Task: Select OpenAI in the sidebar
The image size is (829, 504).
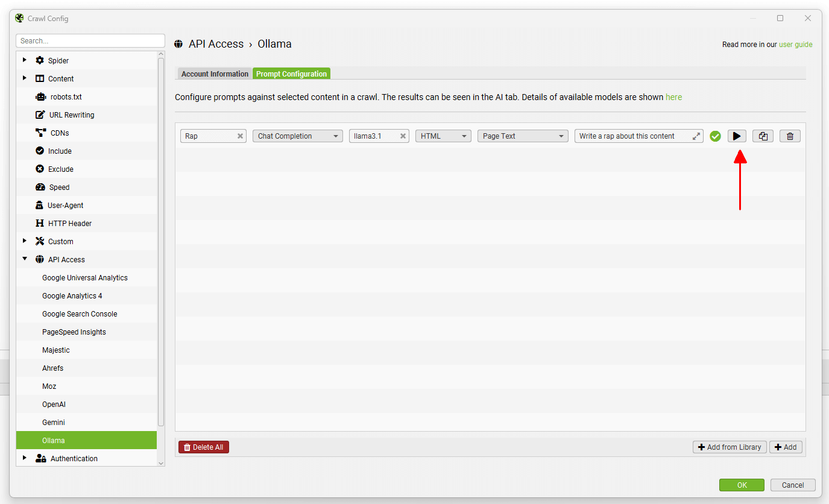Action: [54, 405]
